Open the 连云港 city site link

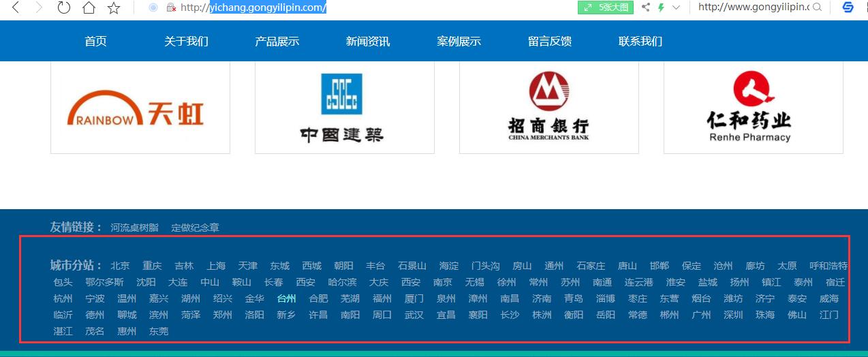(639, 282)
